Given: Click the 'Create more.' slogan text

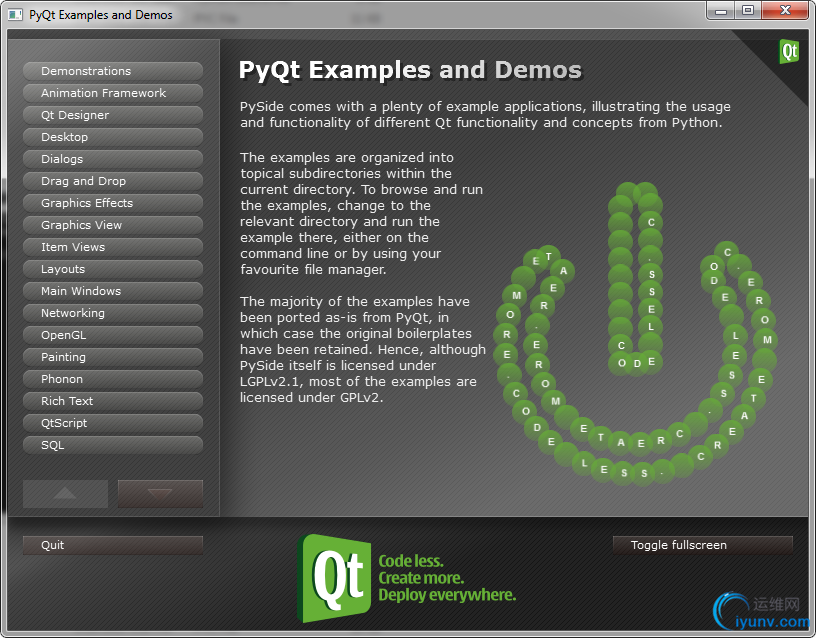Looking at the screenshot, I should pyautogui.click(x=421, y=578).
